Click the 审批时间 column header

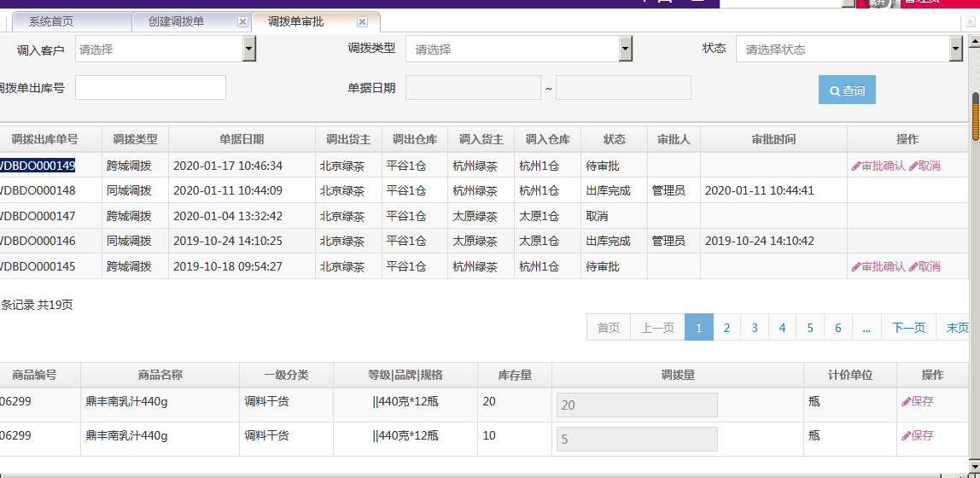[773, 139]
